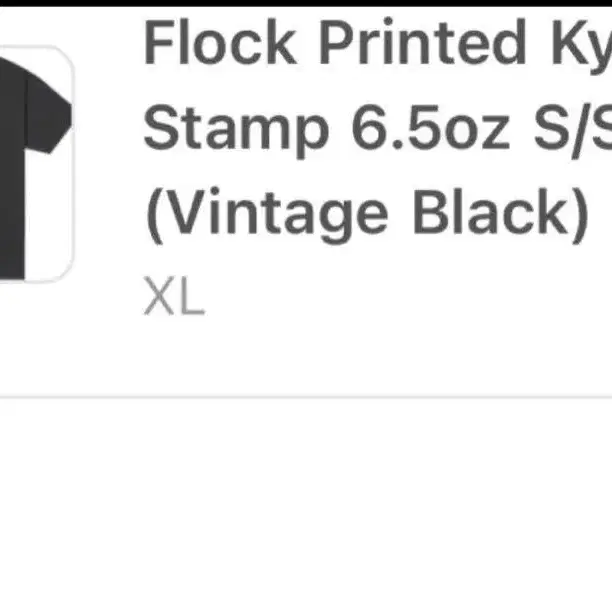Click the word "Printed" in the title
This screenshot has height=612, width=612.
tap(422, 41)
